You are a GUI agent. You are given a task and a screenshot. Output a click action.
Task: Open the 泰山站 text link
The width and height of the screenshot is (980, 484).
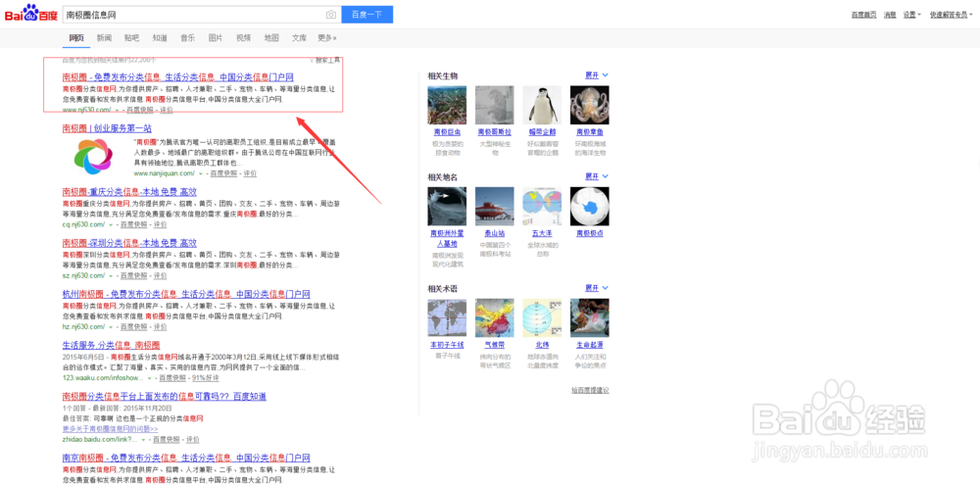[x=494, y=233]
